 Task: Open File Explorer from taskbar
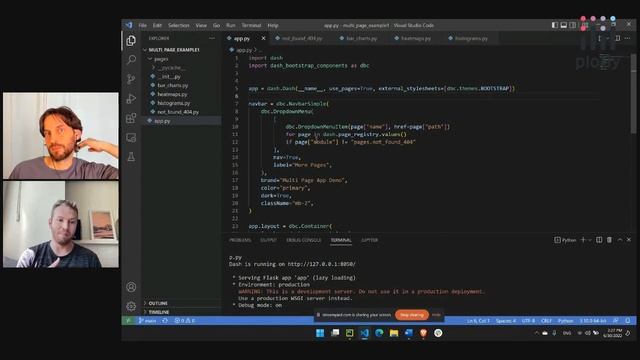(394, 333)
